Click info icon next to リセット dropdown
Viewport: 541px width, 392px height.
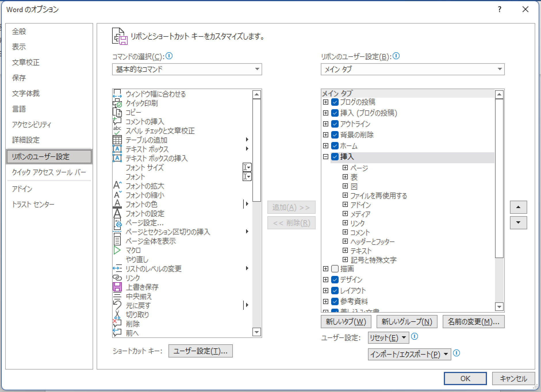(x=415, y=337)
